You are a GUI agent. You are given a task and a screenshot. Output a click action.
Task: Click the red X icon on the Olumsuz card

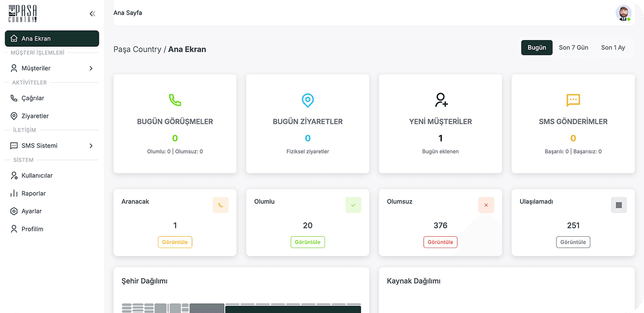486,205
